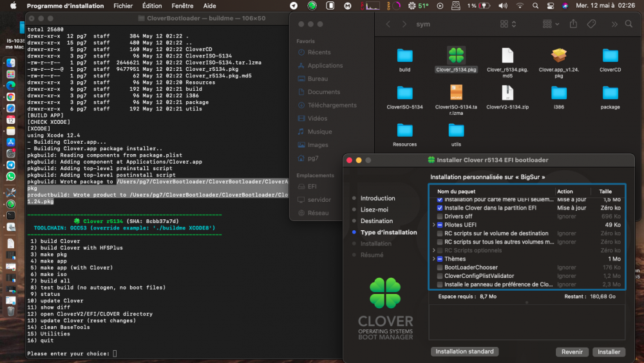This screenshot has width=644, height=363.
Task: Select the EFI volume in Finder sidebar
Action: pos(312,186)
